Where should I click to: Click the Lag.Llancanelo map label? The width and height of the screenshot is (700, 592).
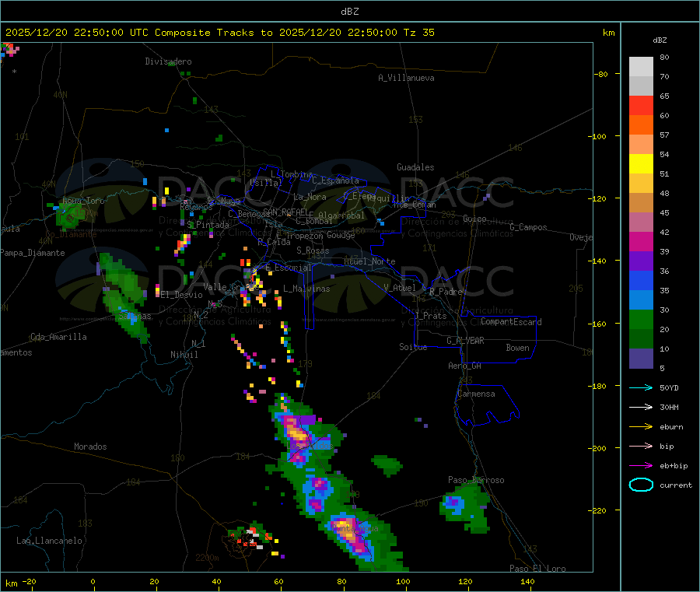49,541
